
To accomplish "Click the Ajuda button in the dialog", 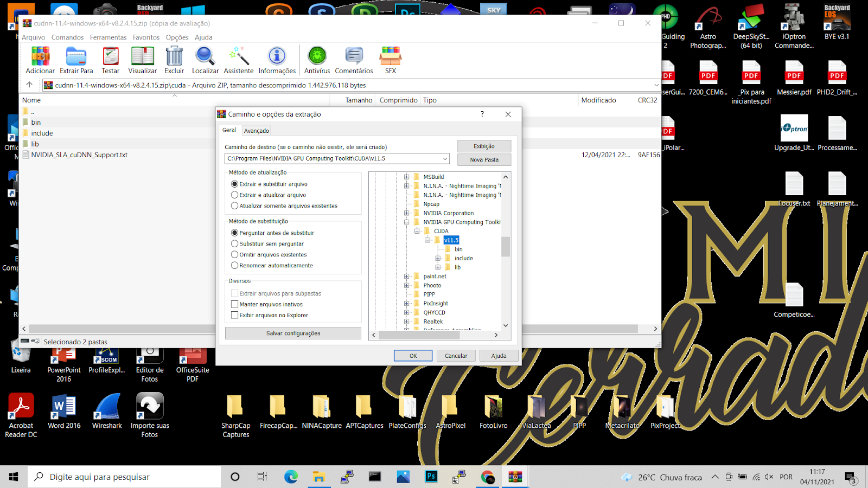I will click(499, 356).
